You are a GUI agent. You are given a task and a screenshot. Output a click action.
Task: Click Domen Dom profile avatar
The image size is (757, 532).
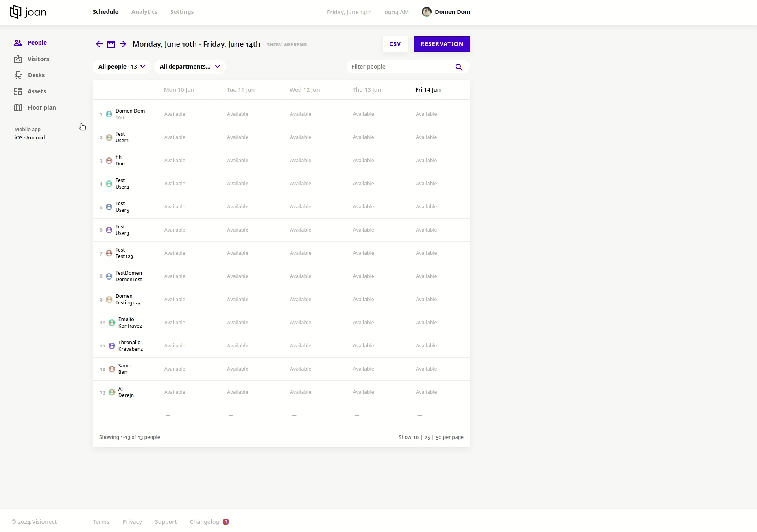[426, 12]
